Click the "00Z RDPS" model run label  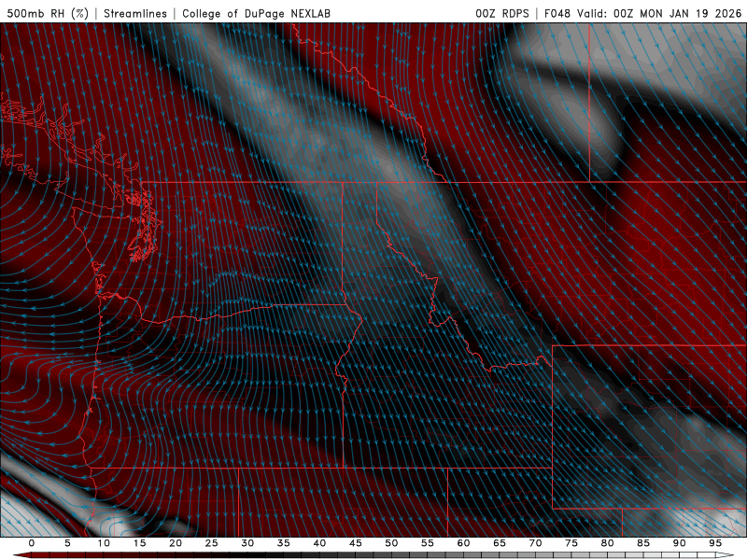(x=502, y=13)
